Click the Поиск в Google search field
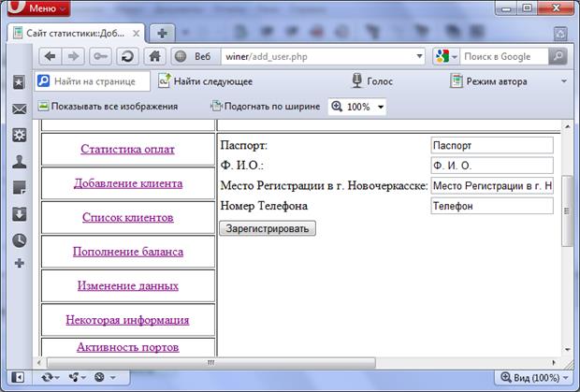This screenshot has width=580, height=392. coord(504,56)
